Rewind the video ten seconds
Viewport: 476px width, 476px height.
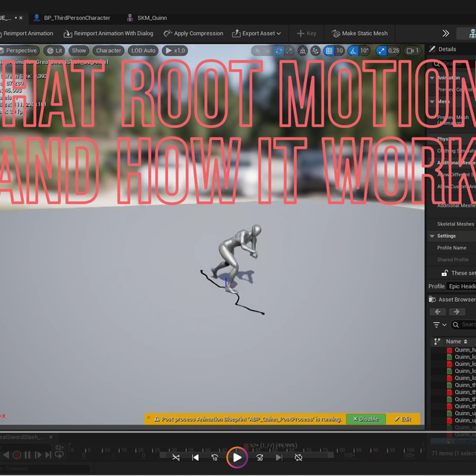tap(215, 457)
